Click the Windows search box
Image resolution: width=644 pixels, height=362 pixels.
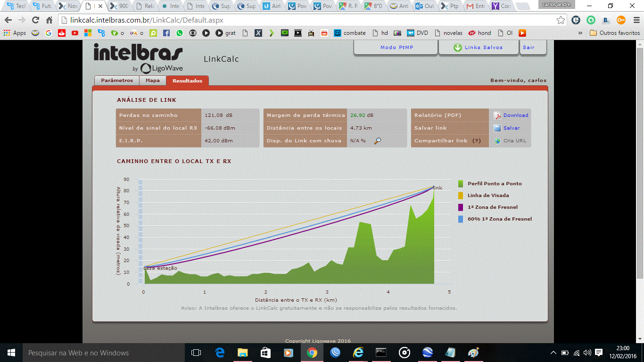pyautogui.click(x=104, y=353)
